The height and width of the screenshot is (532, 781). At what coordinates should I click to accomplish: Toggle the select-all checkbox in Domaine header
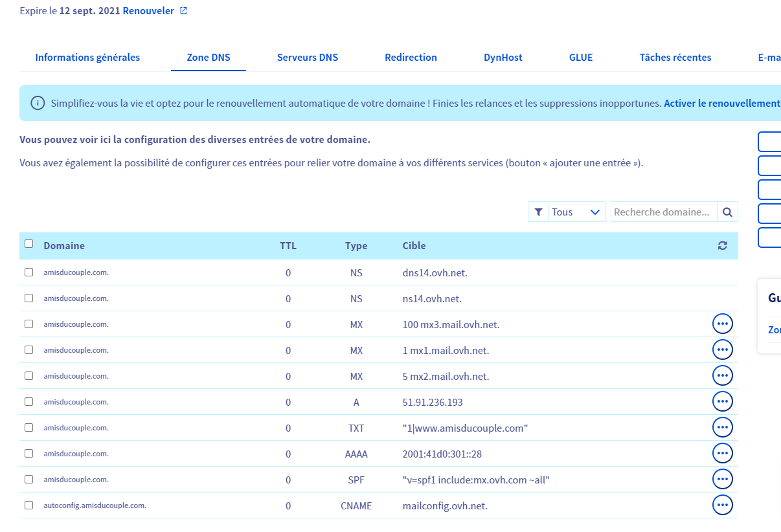click(28, 244)
